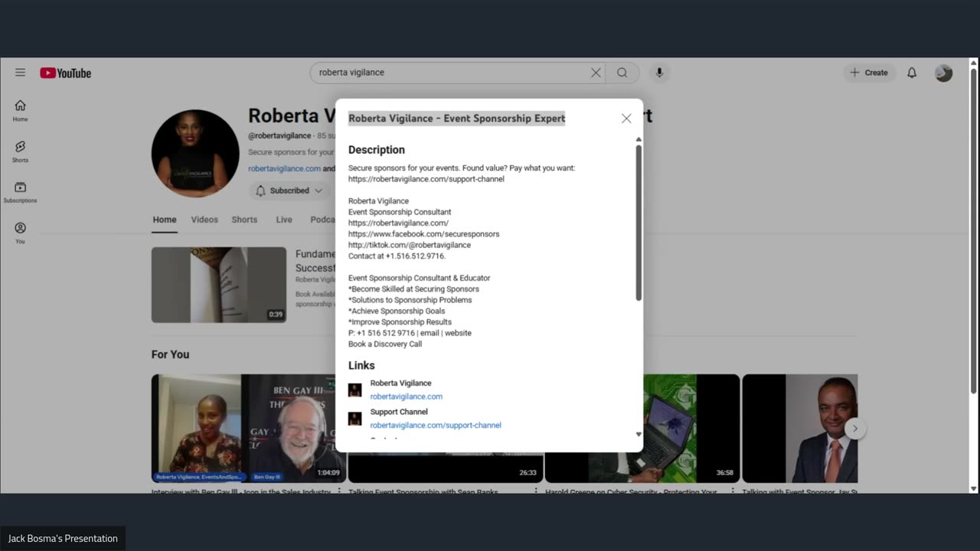Run search with the magnifier button
The image size is (980, 551).
622,73
